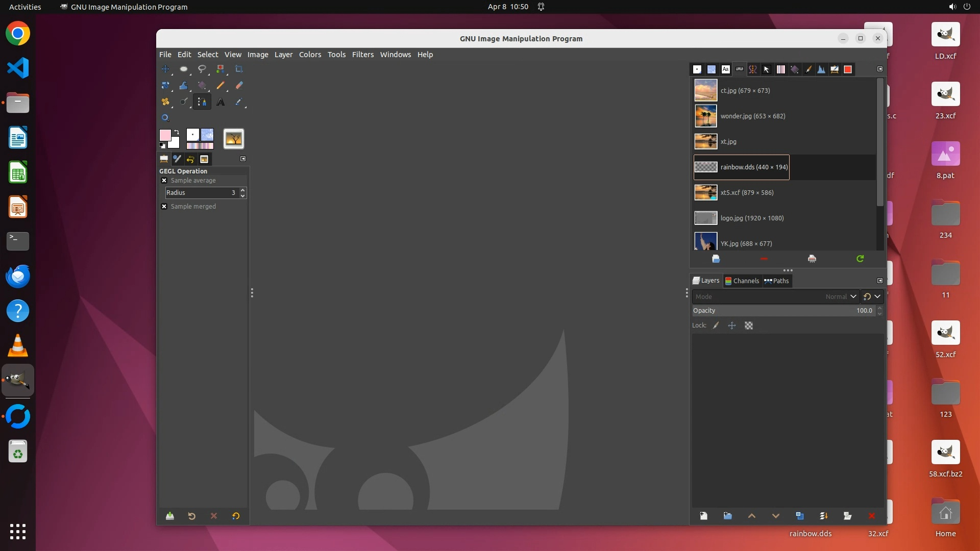980x551 pixels.
Task: Toggle the Sample average checkbox
Action: pyautogui.click(x=164, y=181)
